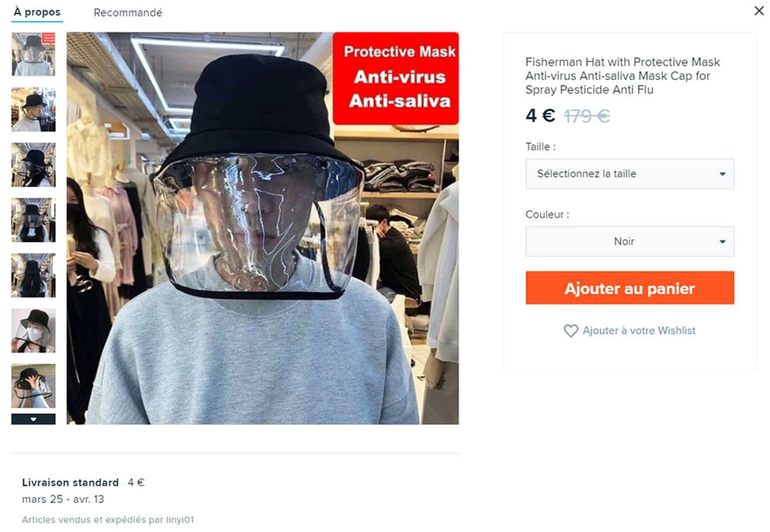This screenshot has height=532, width=770.
Task: Click the seller name linyi01
Action: pyautogui.click(x=180, y=520)
